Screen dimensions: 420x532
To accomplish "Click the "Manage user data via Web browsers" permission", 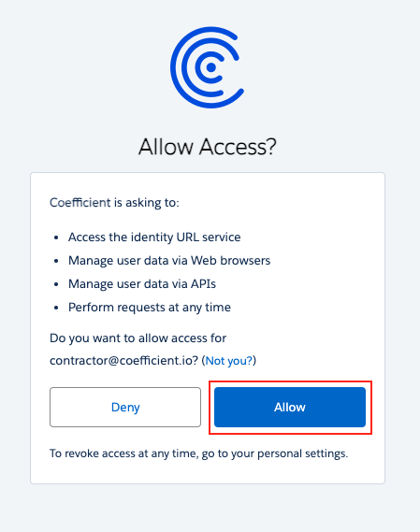I will 169,261.
